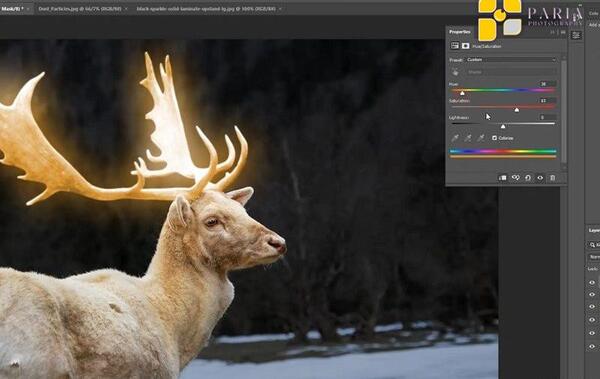The height and width of the screenshot is (379, 600).
Task: Open the Color panel tab
Action: pos(594,13)
